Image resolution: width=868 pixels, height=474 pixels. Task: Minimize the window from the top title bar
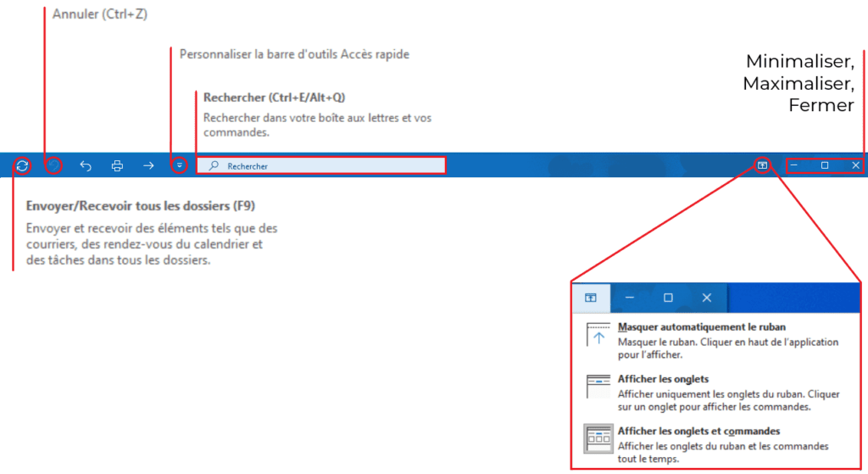coord(794,165)
